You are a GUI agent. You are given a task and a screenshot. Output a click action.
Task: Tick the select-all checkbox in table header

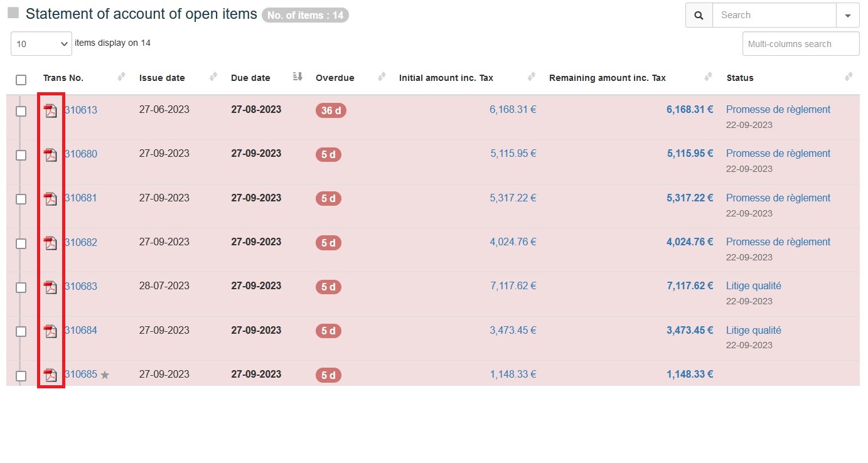[21, 80]
